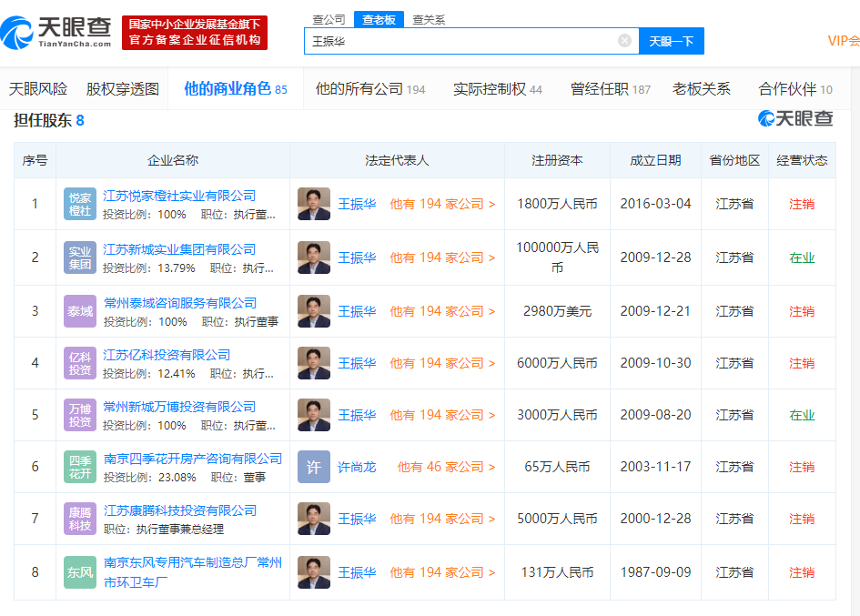860x616 pixels.
Task: Click the 100000万人民币 registered capital cell
Action: pyautogui.click(x=557, y=258)
